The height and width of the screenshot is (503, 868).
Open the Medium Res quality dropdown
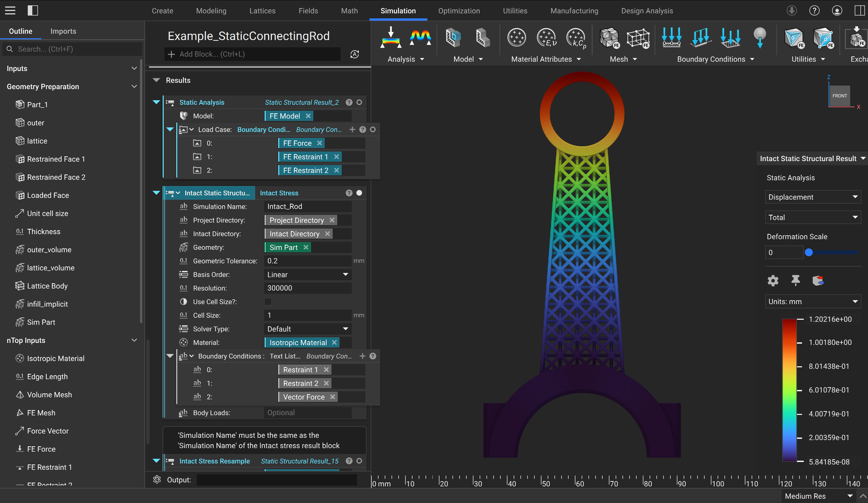(819, 496)
